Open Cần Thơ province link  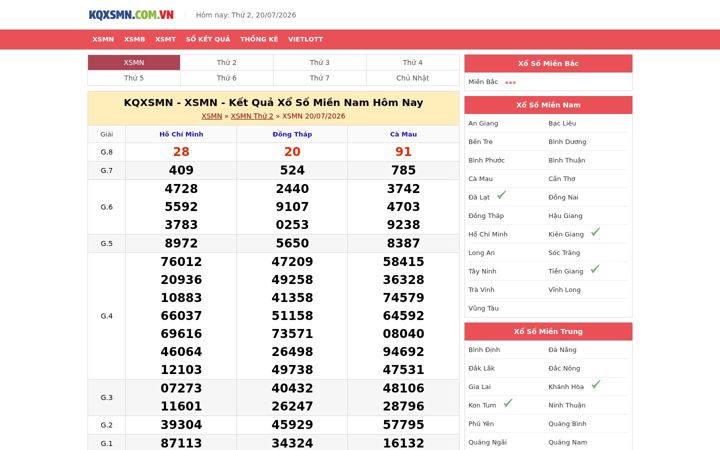pos(562,179)
